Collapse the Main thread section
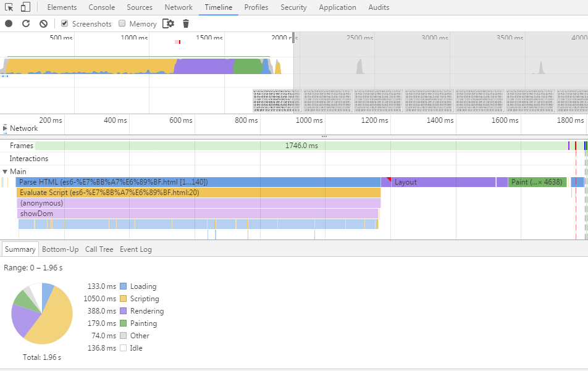Image resolution: width=588 pixels, height=371 pixels. pyautogui.click(x=5, y=171)
